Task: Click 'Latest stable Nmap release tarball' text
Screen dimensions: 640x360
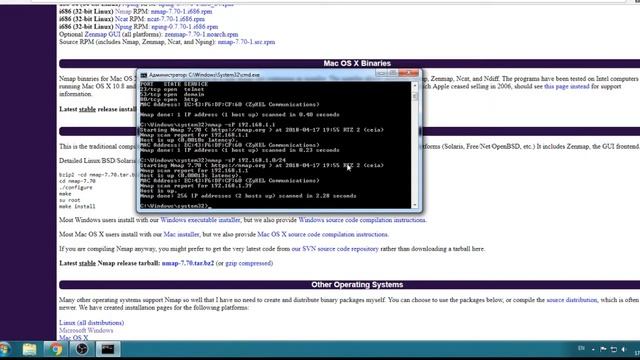Action: [109, 263]
